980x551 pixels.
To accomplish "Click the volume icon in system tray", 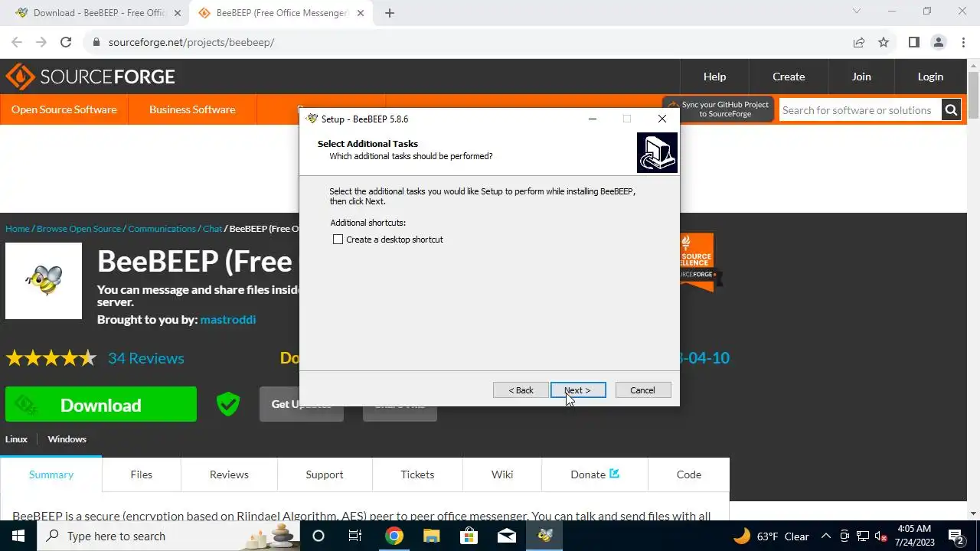I will click(881, 536).
